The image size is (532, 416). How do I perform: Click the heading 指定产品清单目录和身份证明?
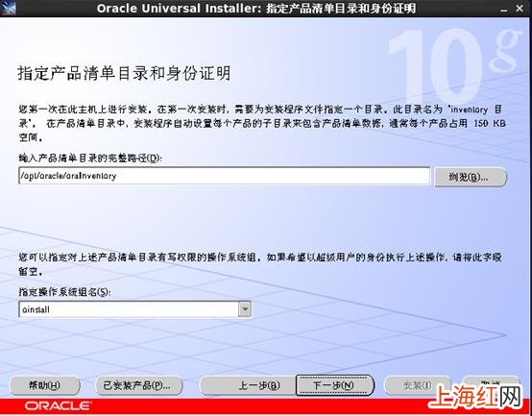click(x=124, y=73)
